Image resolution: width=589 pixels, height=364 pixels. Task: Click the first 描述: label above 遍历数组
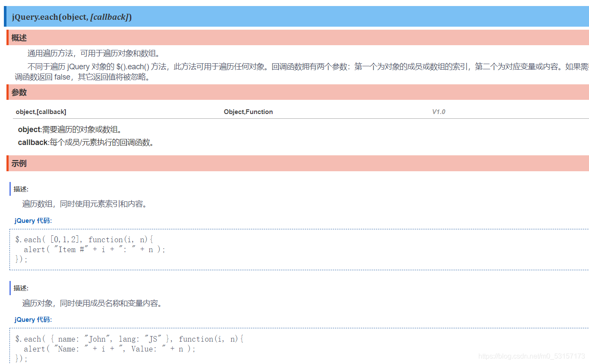[x=21, y=189]
